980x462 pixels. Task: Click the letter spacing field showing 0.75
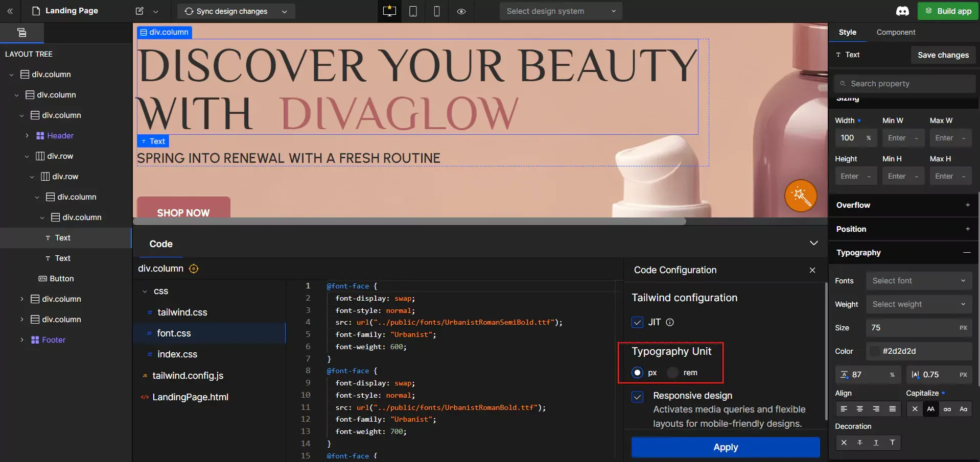[x=939, y=375]
